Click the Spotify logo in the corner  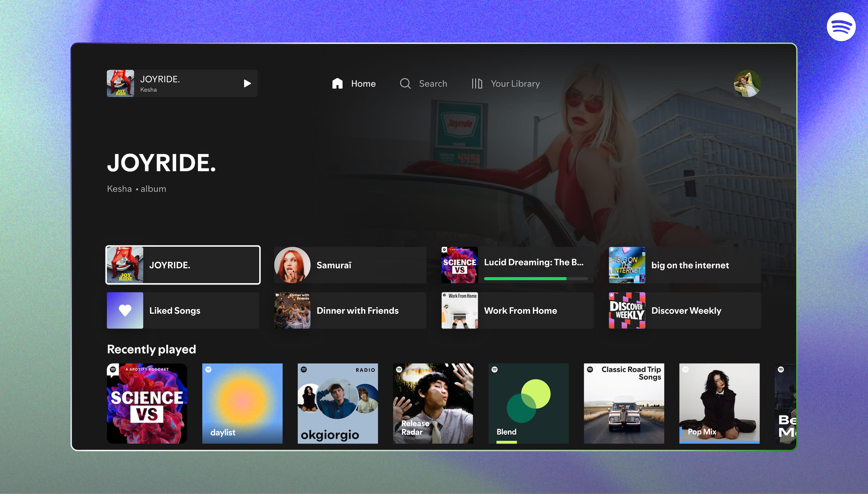(x=841, y=26)
